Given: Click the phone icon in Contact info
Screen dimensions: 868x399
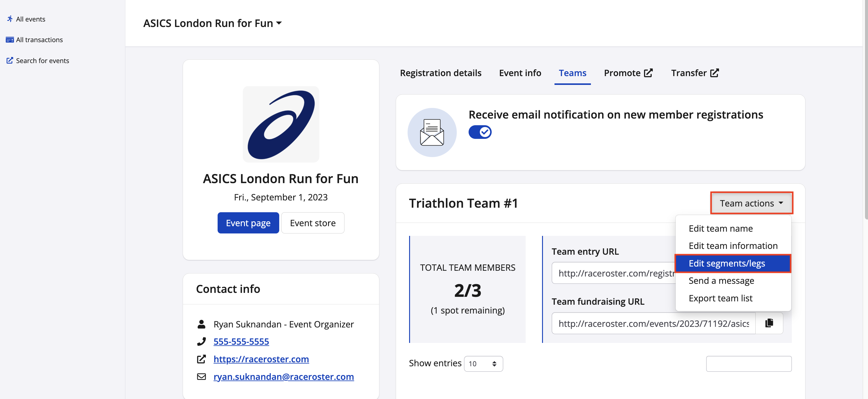Looking at the screenshot, I should (201, 341).
